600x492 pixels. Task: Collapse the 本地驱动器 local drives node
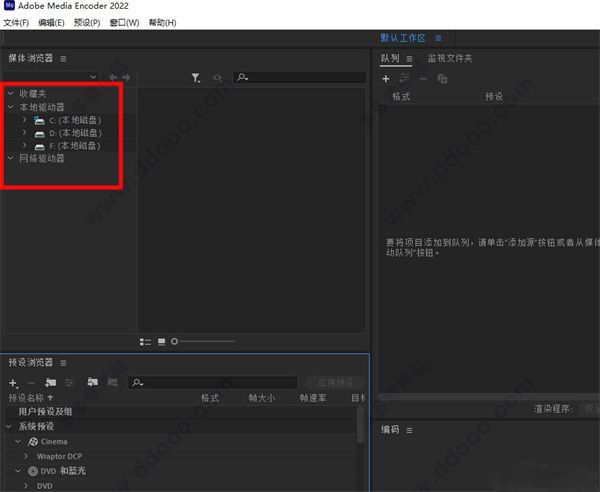click(11, 107)
